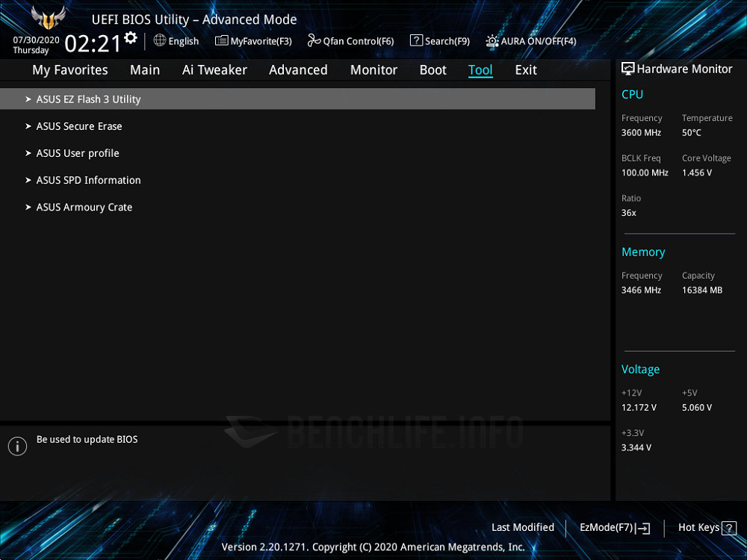Viewport: 747px width, 560px height.
Task: Open ASUS Armoury Crate submenu
Action: pyautogui.click(x=84, y=207)
